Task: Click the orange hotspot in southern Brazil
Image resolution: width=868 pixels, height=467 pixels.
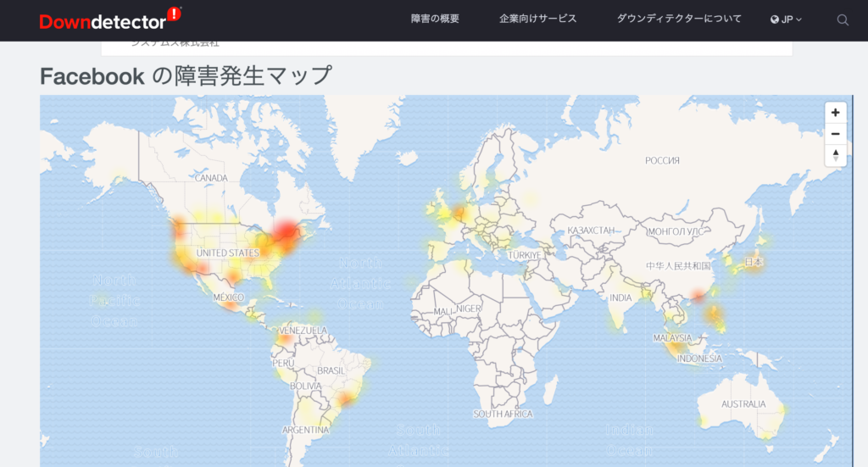Action: (345, 398)
